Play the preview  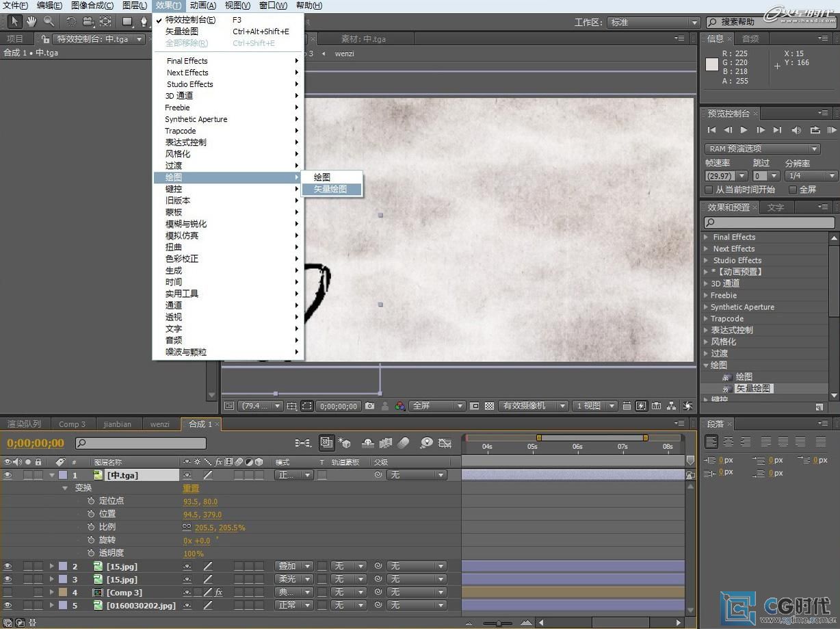coord(744,130)
